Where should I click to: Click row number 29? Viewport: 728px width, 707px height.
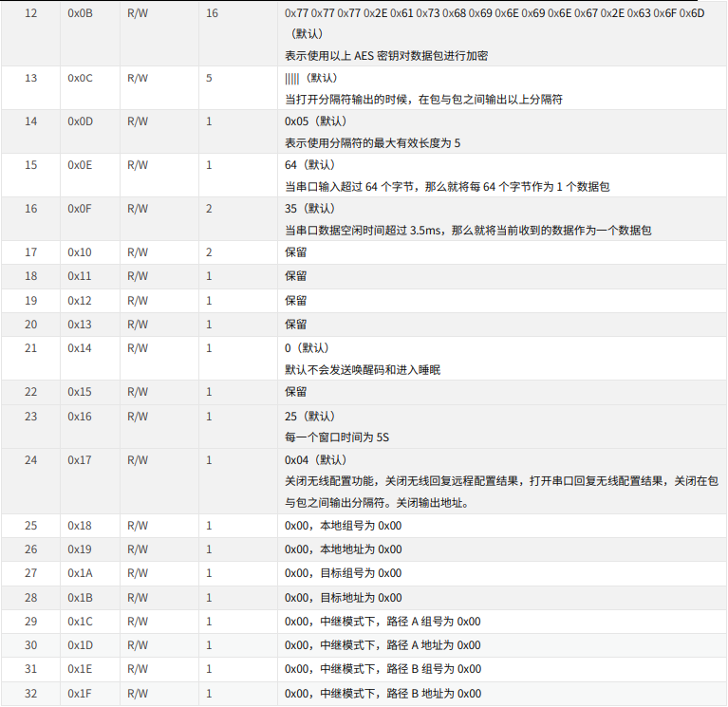tap(30, 622)
